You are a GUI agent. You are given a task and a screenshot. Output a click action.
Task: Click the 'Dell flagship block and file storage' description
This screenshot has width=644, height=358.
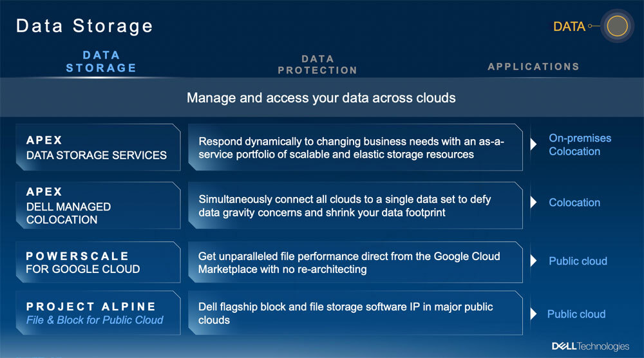(355, 313)
